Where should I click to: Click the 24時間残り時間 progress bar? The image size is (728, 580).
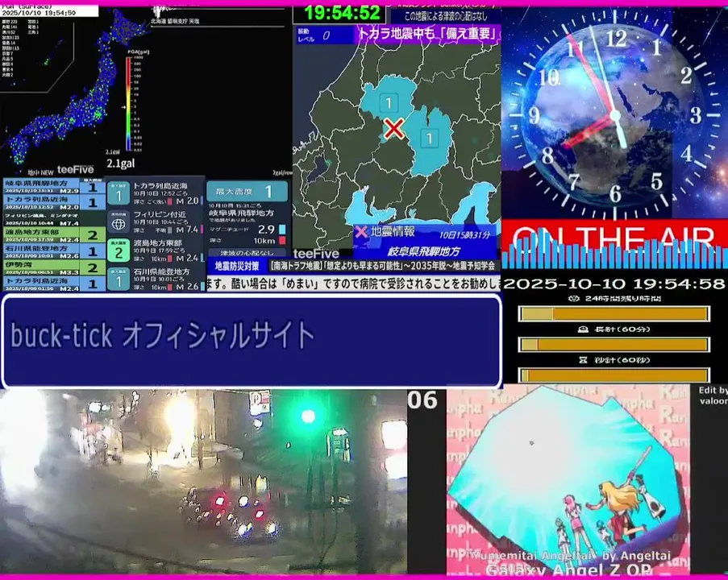[x=614, y=314]
